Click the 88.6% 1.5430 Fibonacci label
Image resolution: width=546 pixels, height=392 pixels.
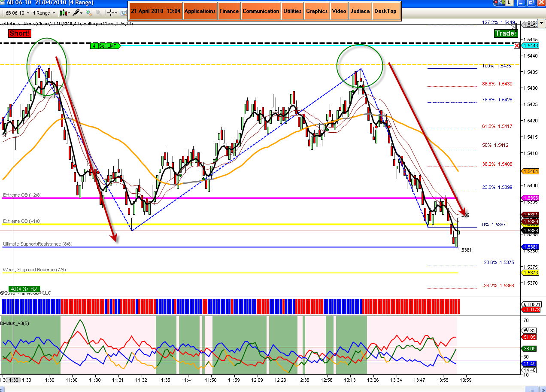497,84
